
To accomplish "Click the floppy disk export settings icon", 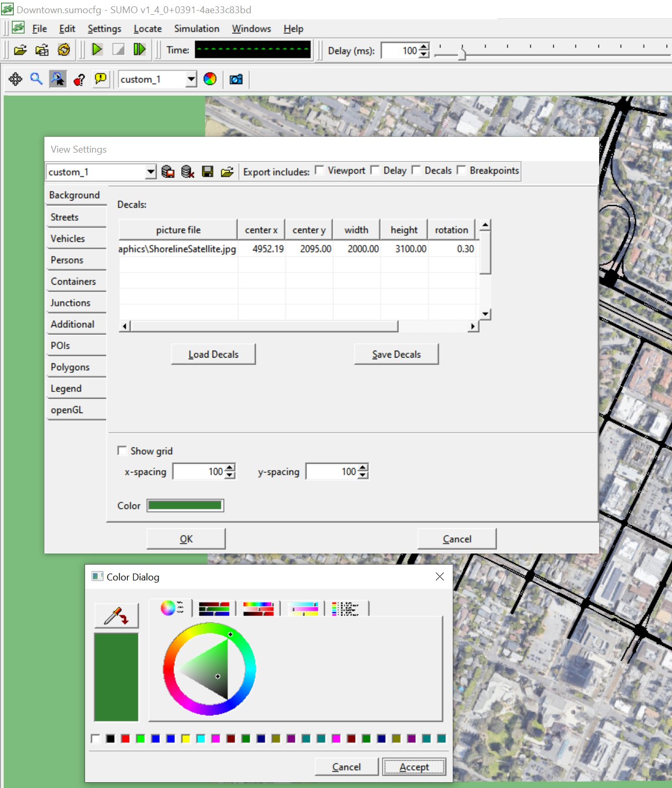I will (x=208, y=172).
